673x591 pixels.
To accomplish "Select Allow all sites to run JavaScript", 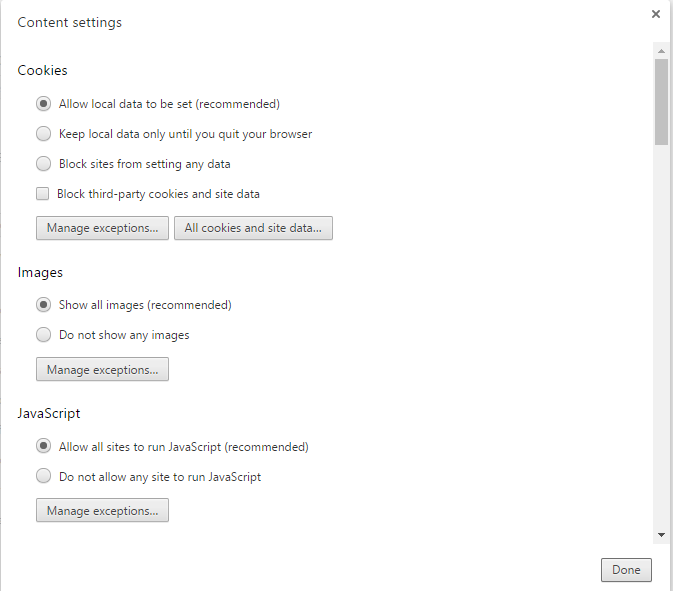I will coord(44,447).
